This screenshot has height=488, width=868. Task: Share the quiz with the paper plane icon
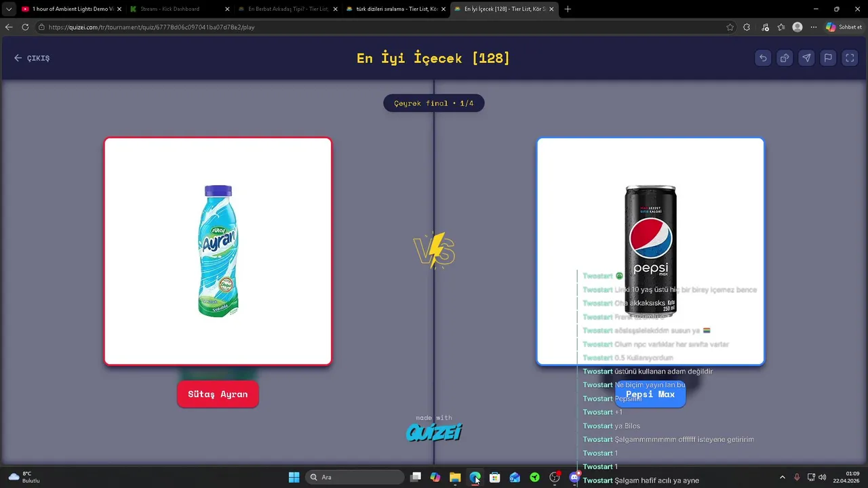[806, 58]
